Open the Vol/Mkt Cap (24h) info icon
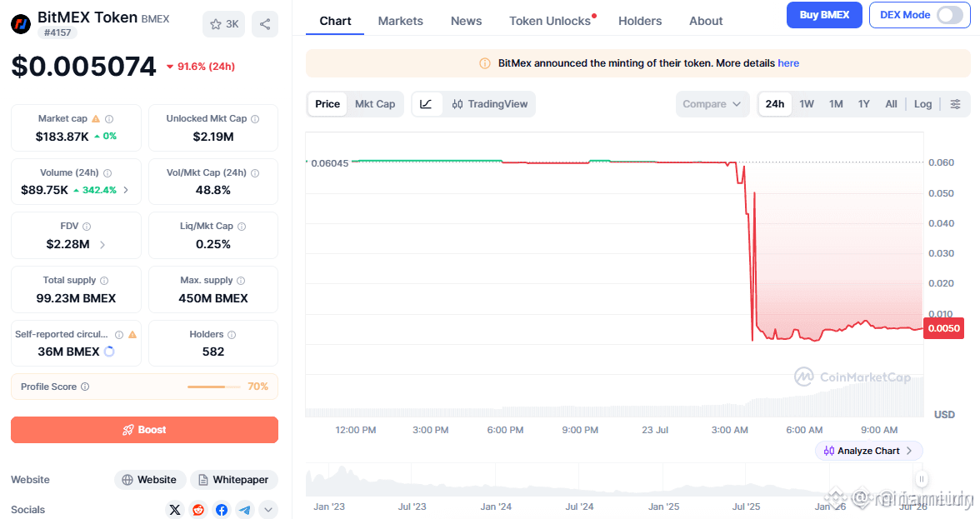Image resolution: width=980 pixels, height=519 pixels. 255,173
